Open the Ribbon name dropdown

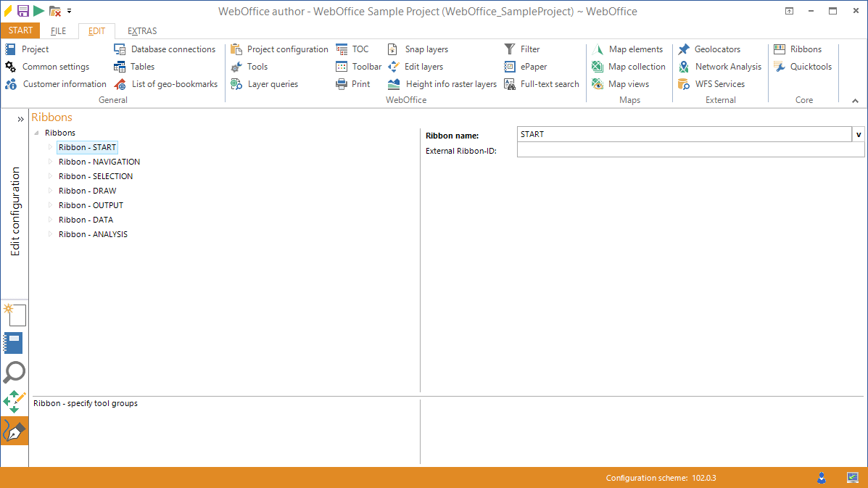coord(858,133)
